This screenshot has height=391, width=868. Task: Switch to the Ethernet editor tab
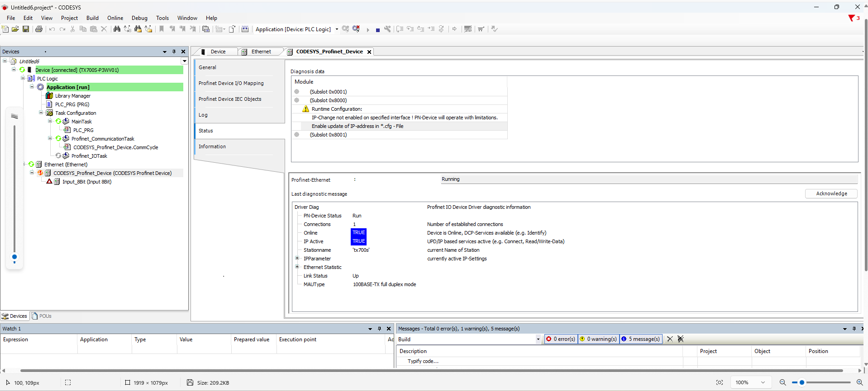point(261,52)
